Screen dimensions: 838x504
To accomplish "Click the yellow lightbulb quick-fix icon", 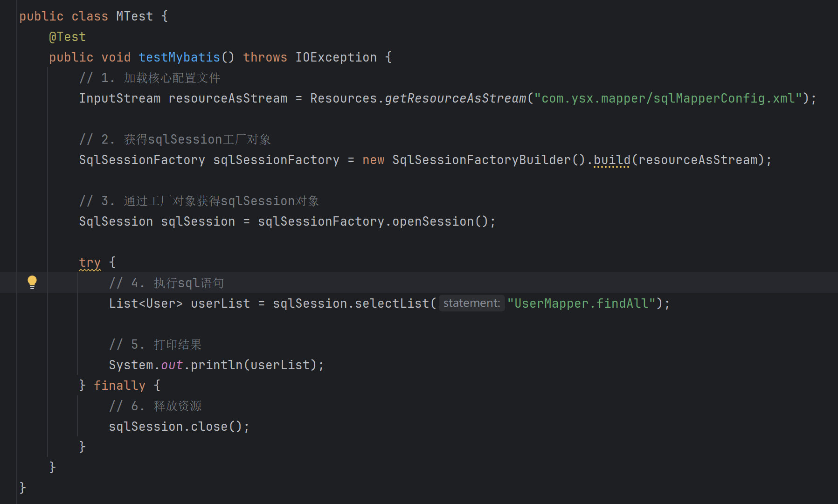I will coord(32,282).
